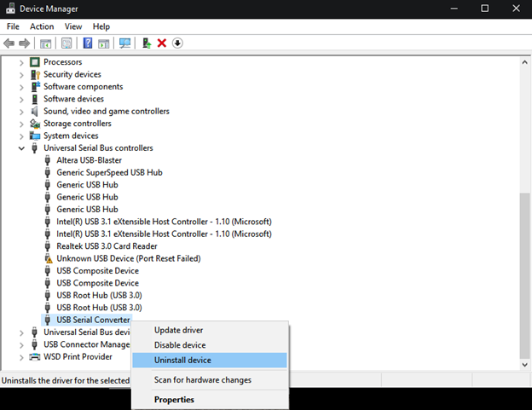The image size is (532, 410).
Task: Open Properties from the context menu
Action: pos(210,400)
